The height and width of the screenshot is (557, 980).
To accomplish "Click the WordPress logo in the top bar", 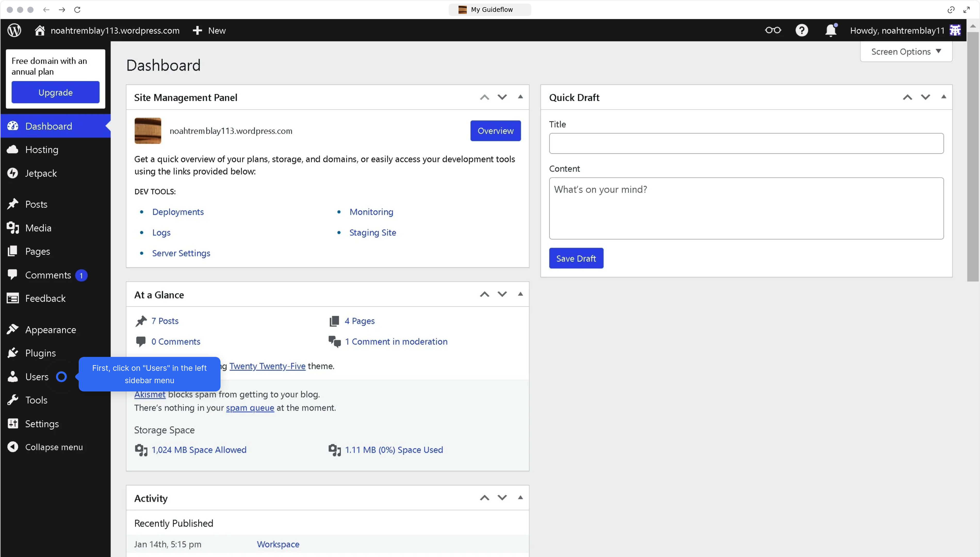I will (x=14, y=30).
